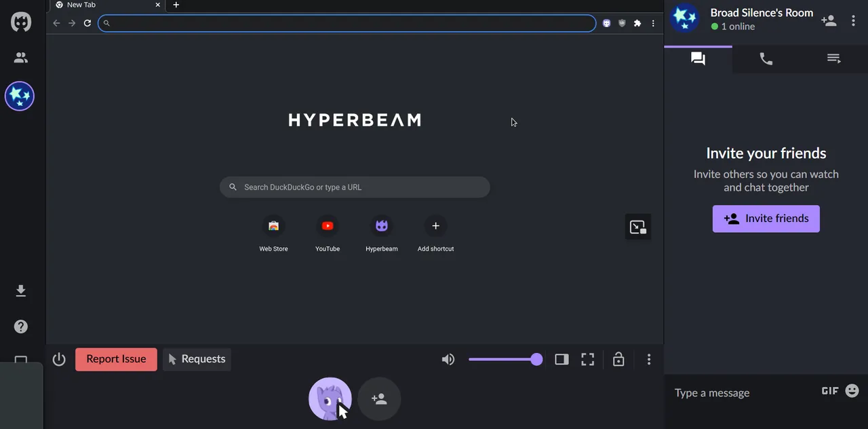Click the 1 online status text
This screenshot has height=429, width=868.
click(738, 26)
